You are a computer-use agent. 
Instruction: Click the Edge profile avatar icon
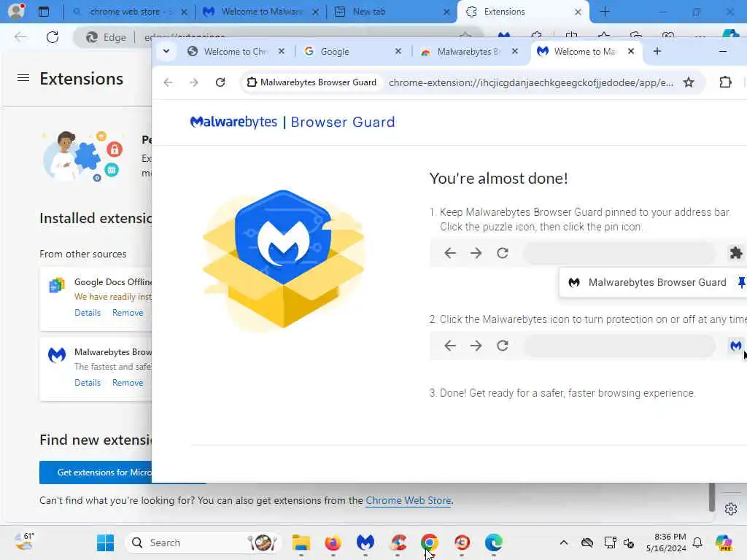pos(16,11)
